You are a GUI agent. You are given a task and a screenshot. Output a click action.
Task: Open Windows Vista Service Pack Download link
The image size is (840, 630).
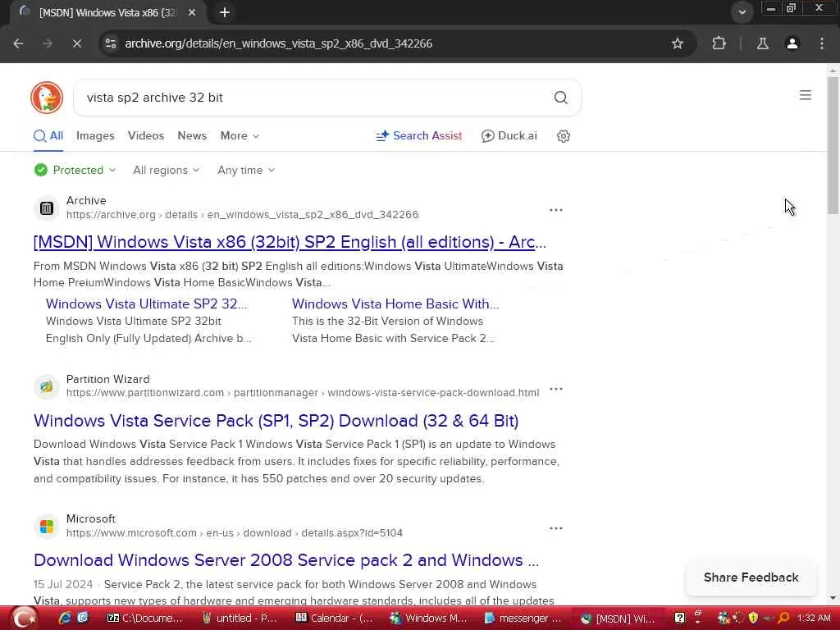(276, 421)
